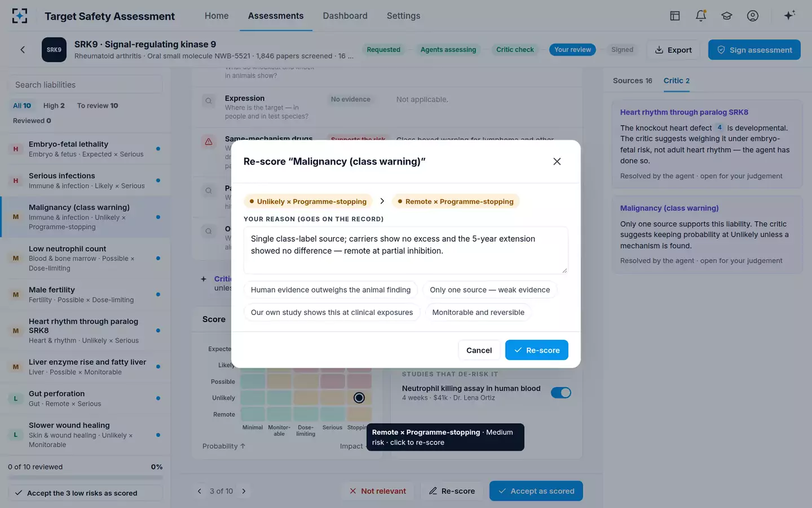Open the layout panel icon in header
Image resolution: width=812 pixels, height=508 pixels.
click(x=675, y=16)
